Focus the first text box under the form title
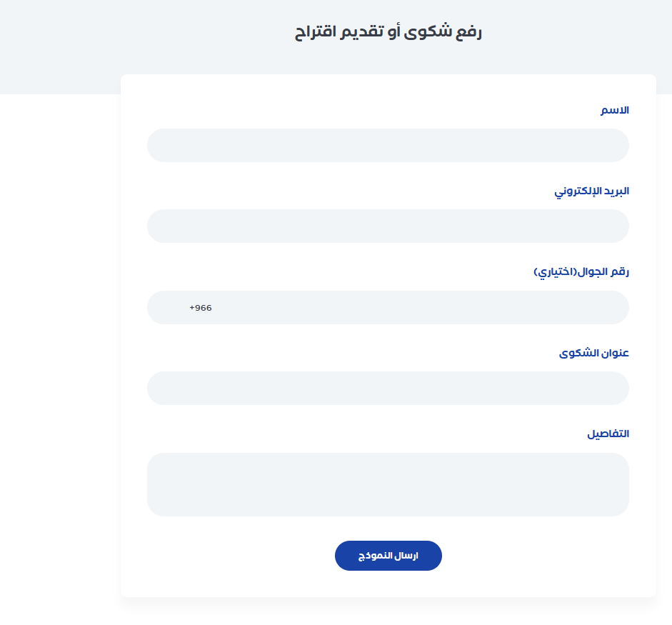 point(388,146)
